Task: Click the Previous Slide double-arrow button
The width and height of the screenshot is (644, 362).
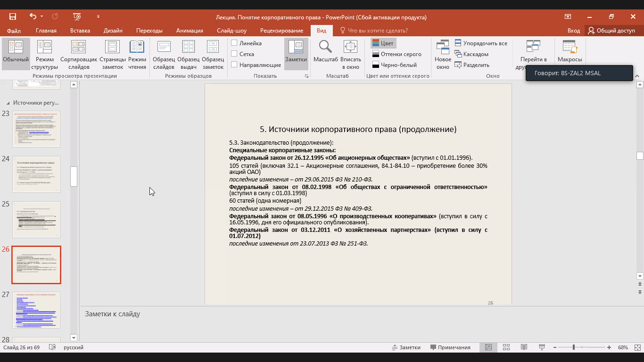Action: click(x=640, y=284)
